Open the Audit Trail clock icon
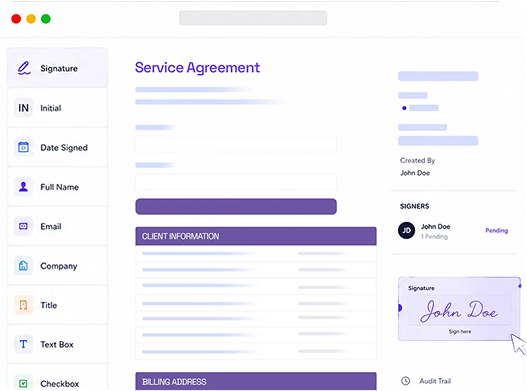This screenshot has height=391, width=527. [x=406, y=381]
